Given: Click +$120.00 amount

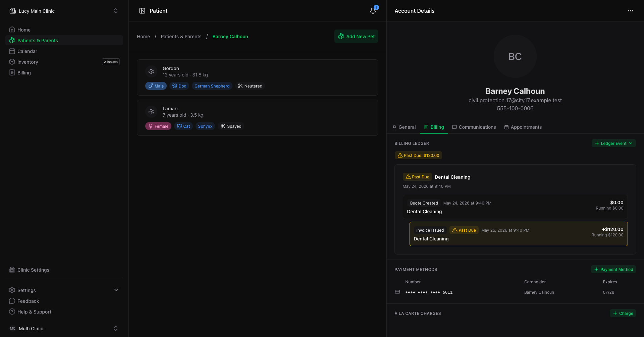Looking at the screenshot, I should click(612, 229).
